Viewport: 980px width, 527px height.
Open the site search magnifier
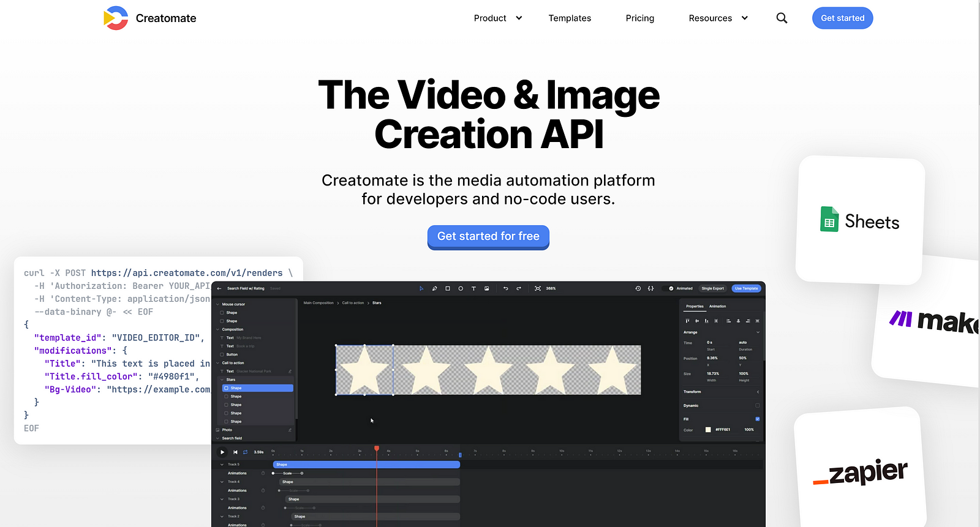coord(782,18)
